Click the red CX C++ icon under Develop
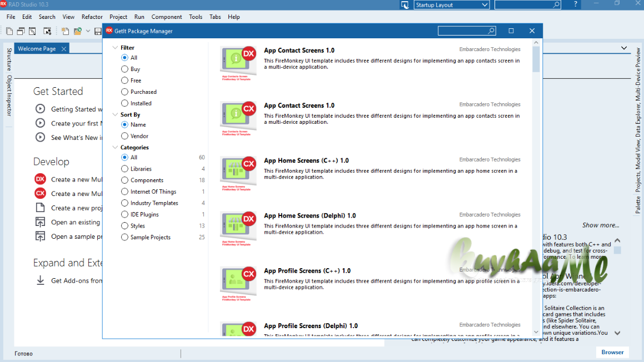 pyautogui.click(x=40, y=193)
